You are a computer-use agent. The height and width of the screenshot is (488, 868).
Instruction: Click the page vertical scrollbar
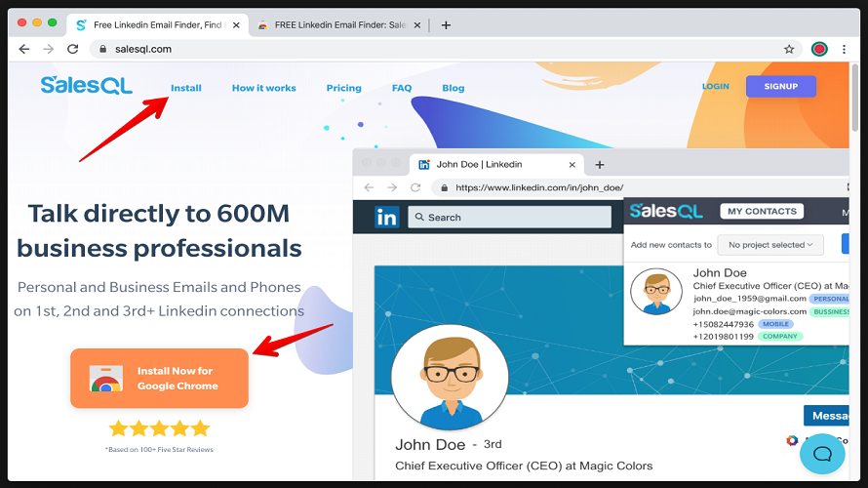coord(854,98)
